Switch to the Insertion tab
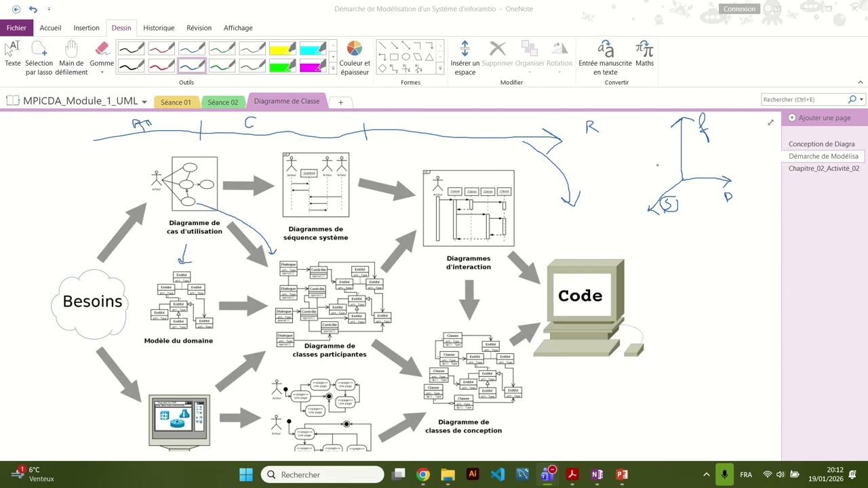868x488 pixels. (86, 28)
